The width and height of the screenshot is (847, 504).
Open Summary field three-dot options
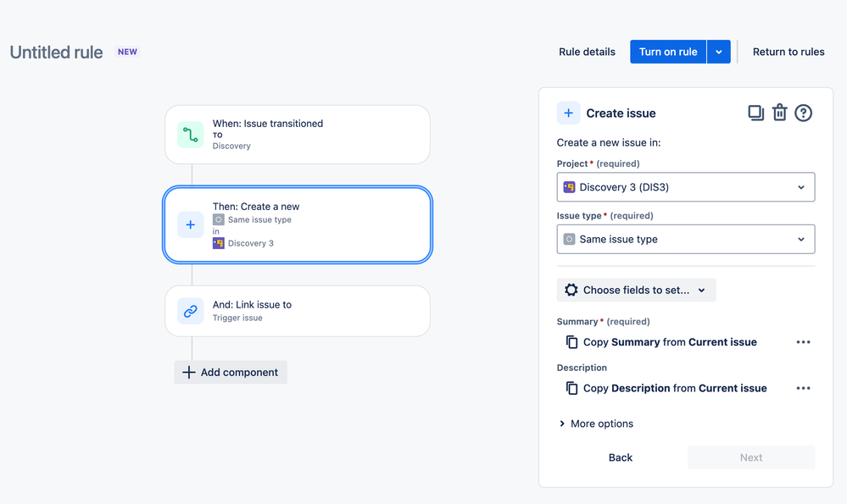pos(803,342)
